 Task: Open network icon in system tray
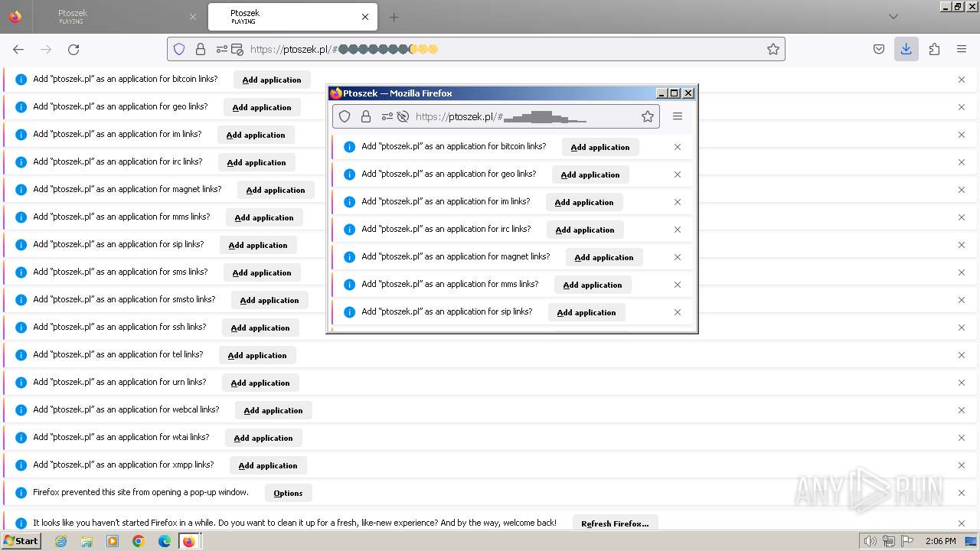(x=889, y=541)
